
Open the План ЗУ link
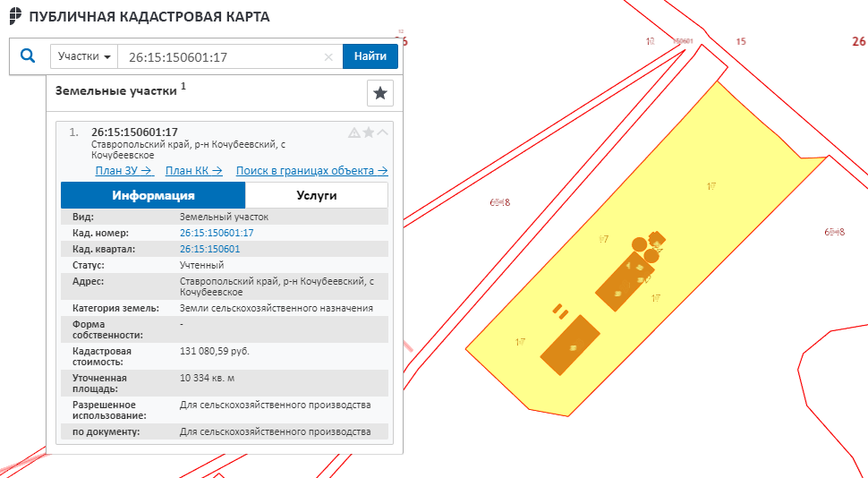coord(124,171)
